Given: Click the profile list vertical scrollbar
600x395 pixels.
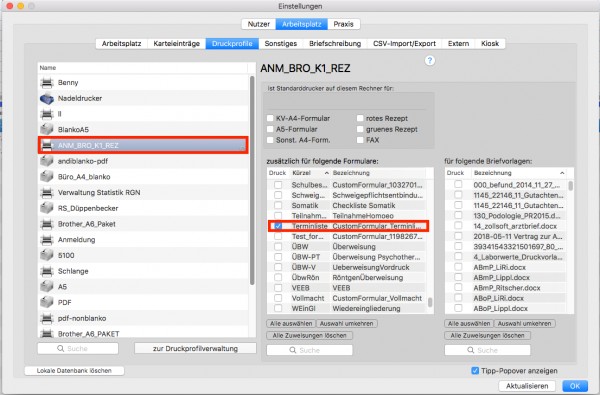Looking at the screenshot, I should (252, 180).
